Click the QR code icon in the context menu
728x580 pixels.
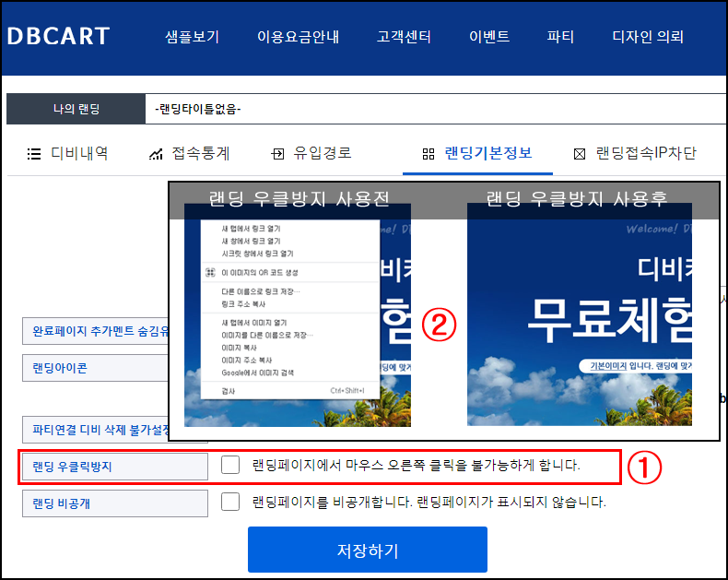click(x=211, y=273)
